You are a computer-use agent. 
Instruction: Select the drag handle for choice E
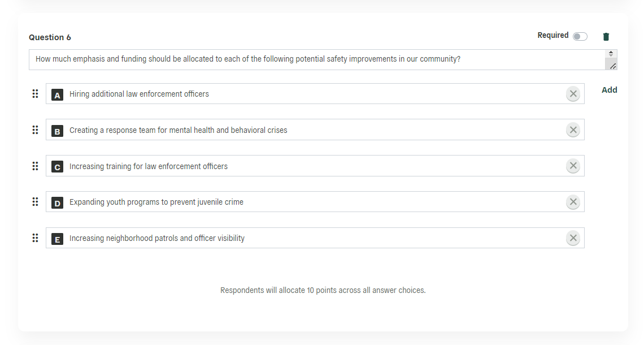pos(36,238)
